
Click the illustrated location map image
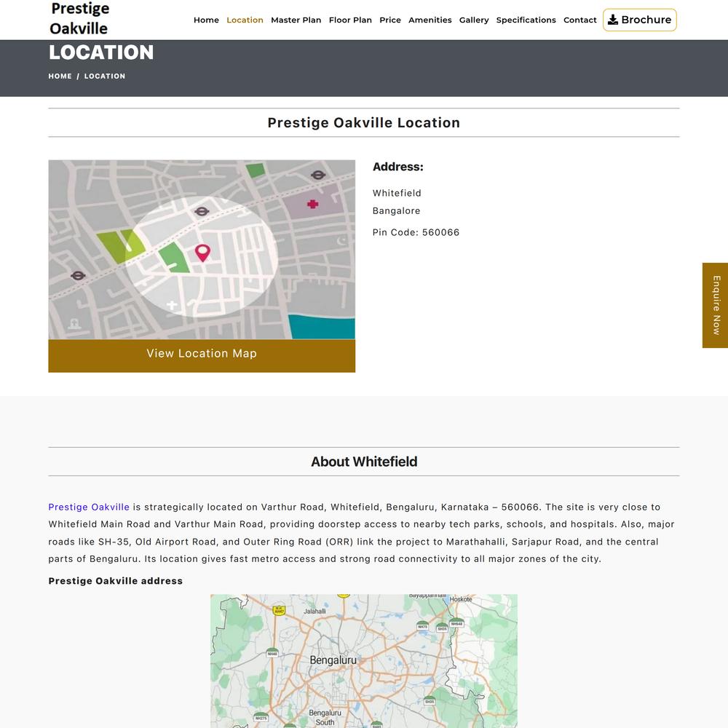point(202,249)
